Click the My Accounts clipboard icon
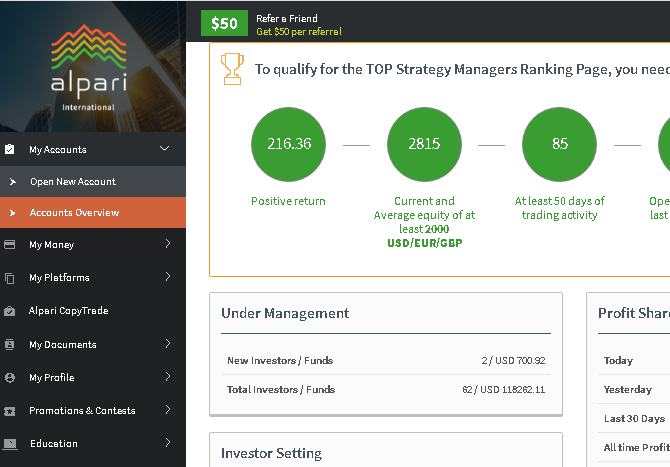The width and height of the screenshot is (670, 467). tap(9, 149)
